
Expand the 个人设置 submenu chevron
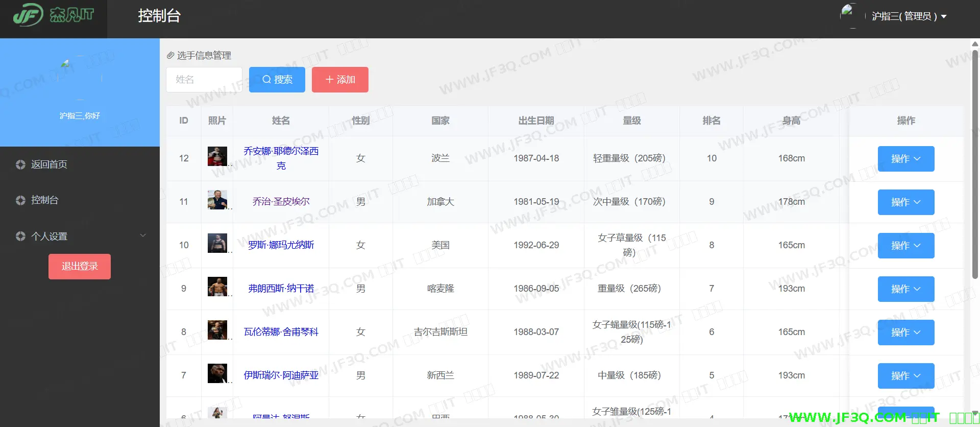pos(143,235)
